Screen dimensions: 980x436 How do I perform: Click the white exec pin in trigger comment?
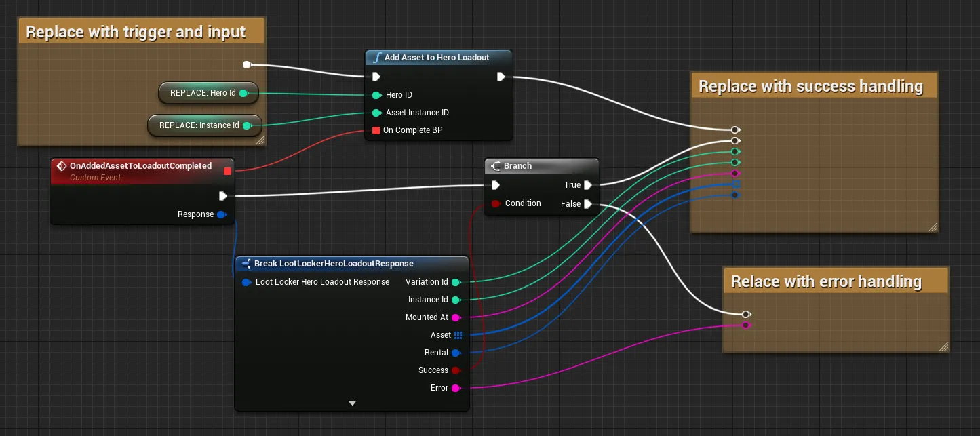[x=247, y=65]
